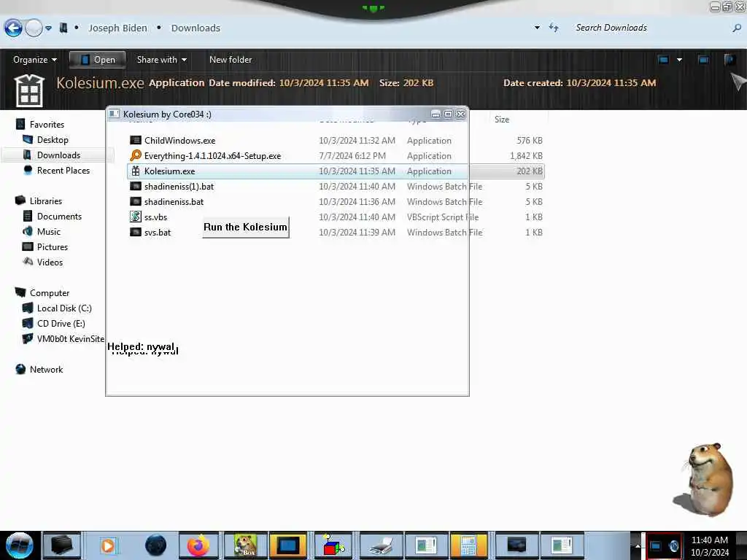Select the svs.bat file
Image resolution: width=747 pixels, height=560 pixels.
pyautogui.click(x=158, y=233)
